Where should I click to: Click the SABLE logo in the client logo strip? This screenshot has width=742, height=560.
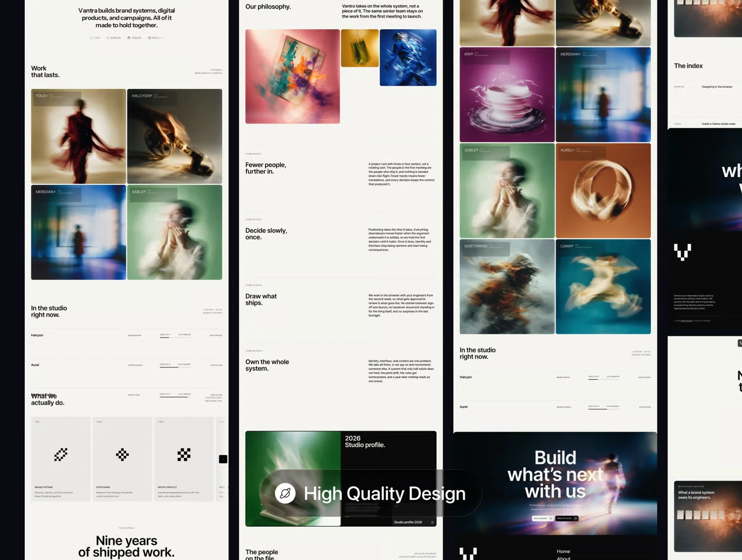113,38
